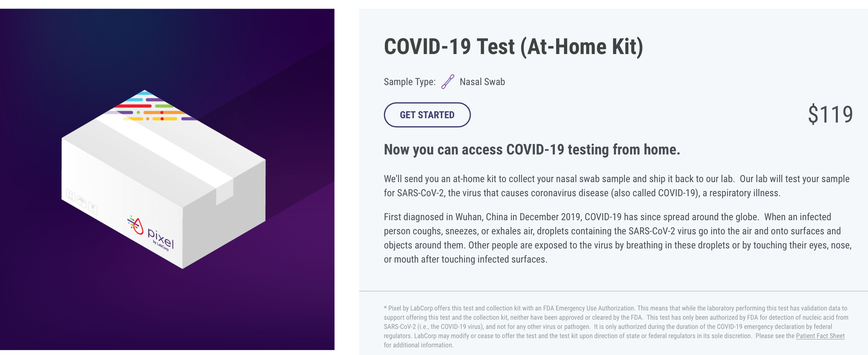Click the GET STARTED button
The width and height of the screenshot is (868, 355).
[427, 115]
